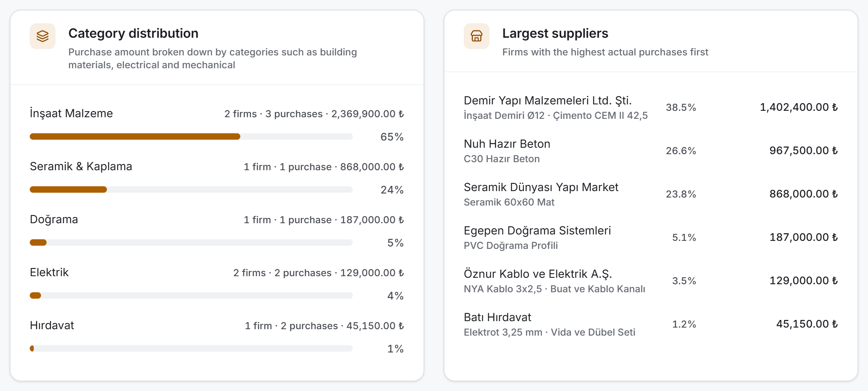Open supplier Seramik Dünyası Yapı Market
This screenshot has width=868, height=391.
click(x=541, y=187)
